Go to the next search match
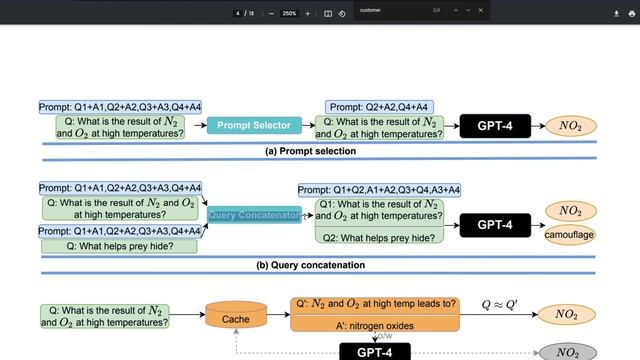 click(468, 10)
